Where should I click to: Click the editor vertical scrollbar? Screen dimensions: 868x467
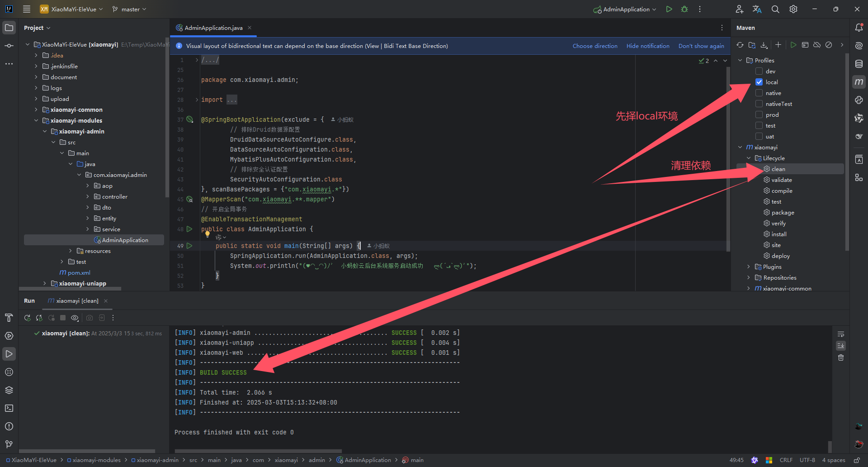pyautogui.click(x=728, y=159)
